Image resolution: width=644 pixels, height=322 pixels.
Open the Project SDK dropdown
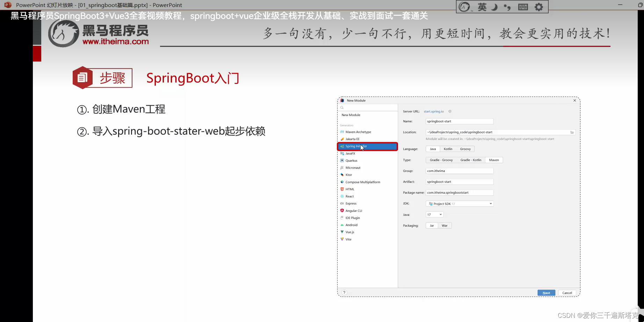[x=459, y=203]
